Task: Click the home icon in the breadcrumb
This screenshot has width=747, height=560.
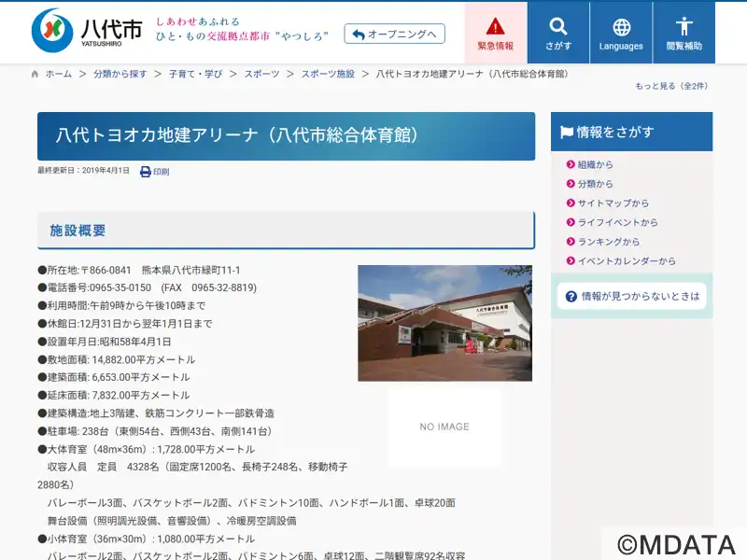Action: [x=35, y=74]
